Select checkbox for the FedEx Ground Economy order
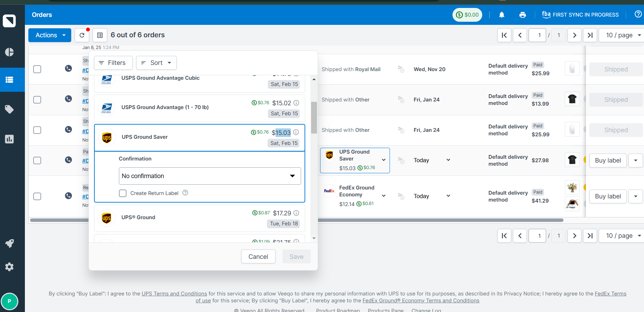Screen dimensions: 644x312 pos(37,196)
